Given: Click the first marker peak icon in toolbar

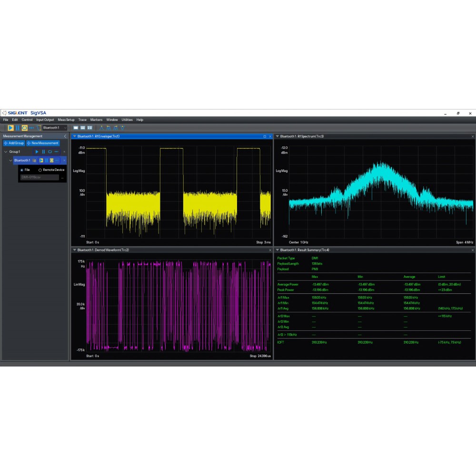Looking at the screenshot, I should click(101, 128).
